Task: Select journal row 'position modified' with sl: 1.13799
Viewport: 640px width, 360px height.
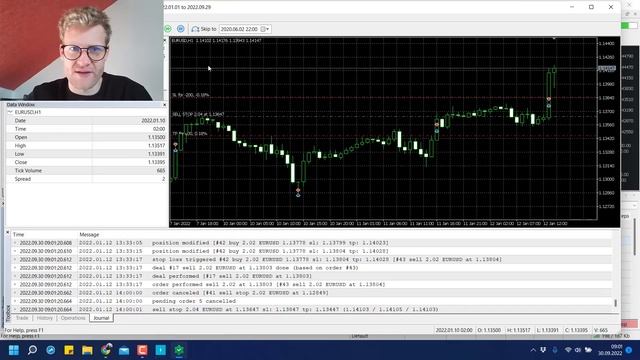Action: pyautogui.click(x=312, y=243)
